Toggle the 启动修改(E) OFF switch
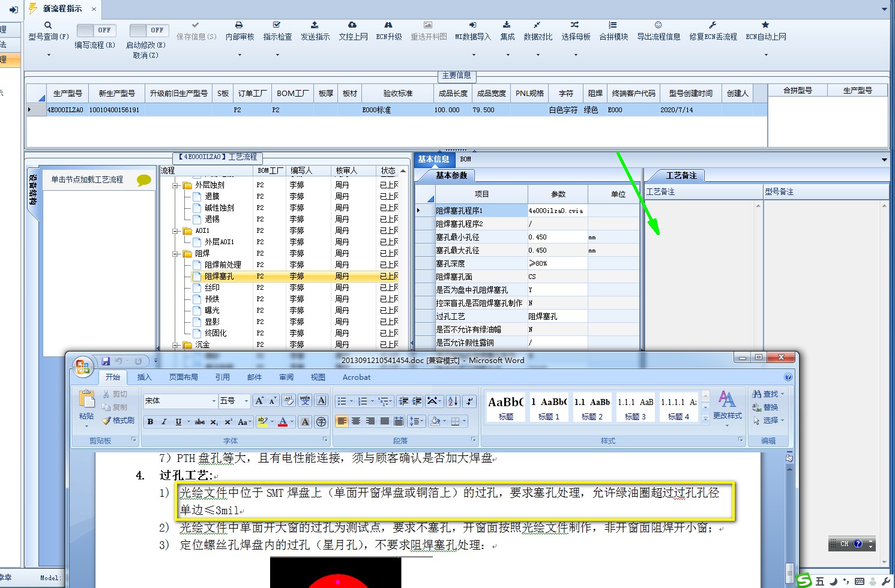 149,30
